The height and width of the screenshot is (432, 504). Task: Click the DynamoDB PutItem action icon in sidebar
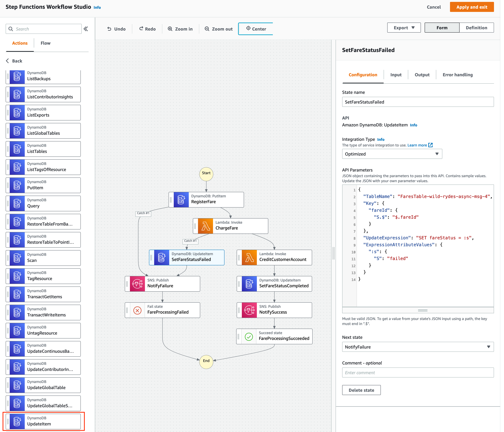coord(17,185)
